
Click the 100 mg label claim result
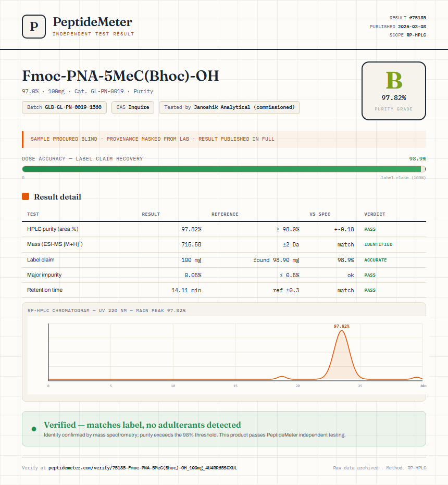tap(191, 260)
